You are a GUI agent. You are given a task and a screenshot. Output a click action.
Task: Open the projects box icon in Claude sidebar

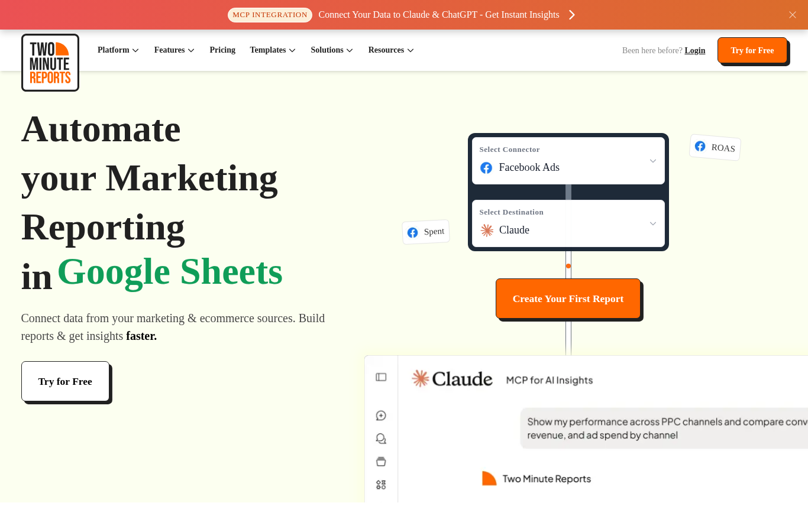point(381,462)
